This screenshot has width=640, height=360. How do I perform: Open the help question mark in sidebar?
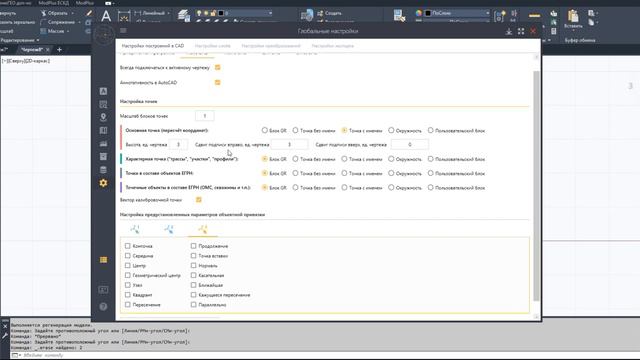[103, 307]
